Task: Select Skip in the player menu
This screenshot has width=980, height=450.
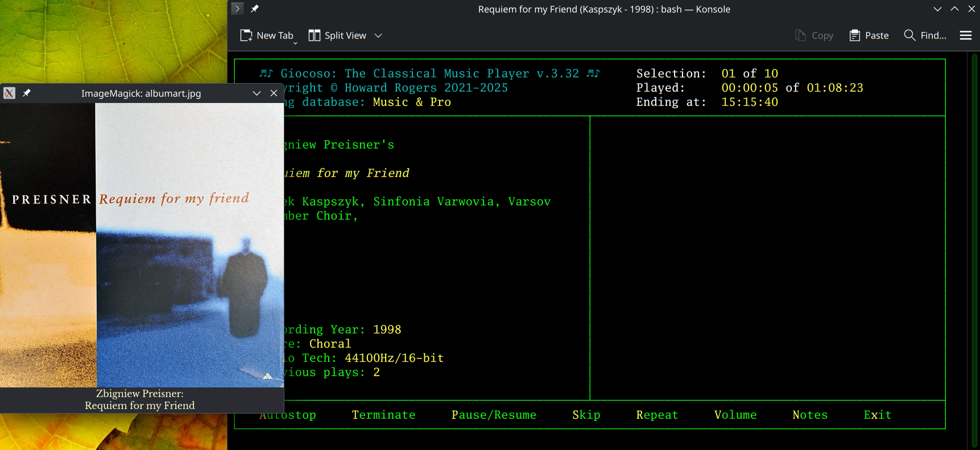Action: (x=586, y=415)
